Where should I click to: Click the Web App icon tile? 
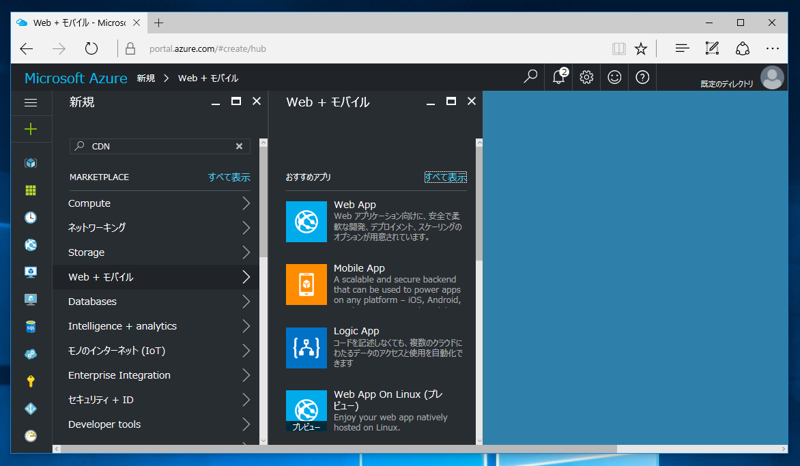[x=306, y=222]
